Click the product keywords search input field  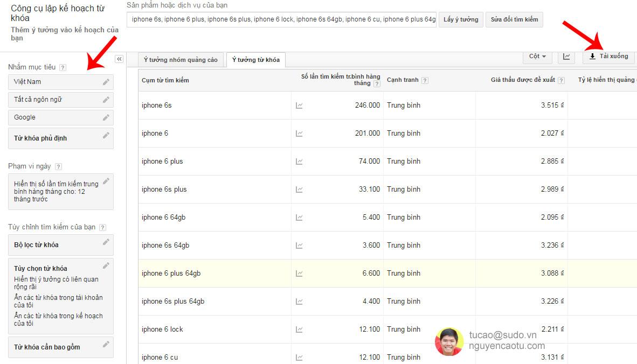click(281, 20)
